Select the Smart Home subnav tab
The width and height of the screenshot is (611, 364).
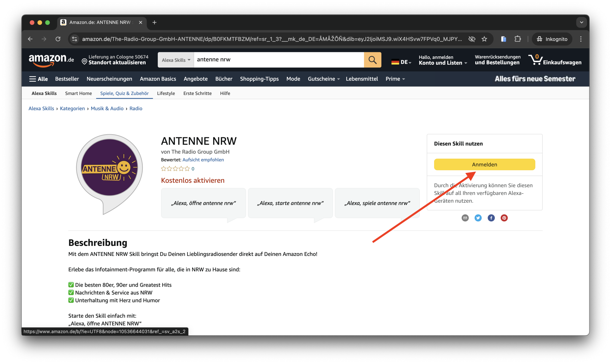pos(78,94)
